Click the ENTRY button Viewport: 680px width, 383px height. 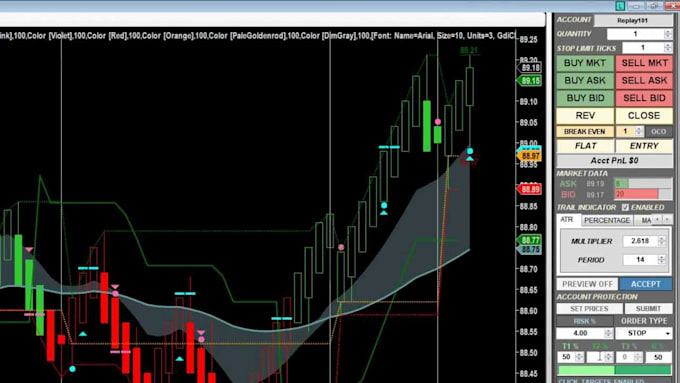tap(644, 146)
